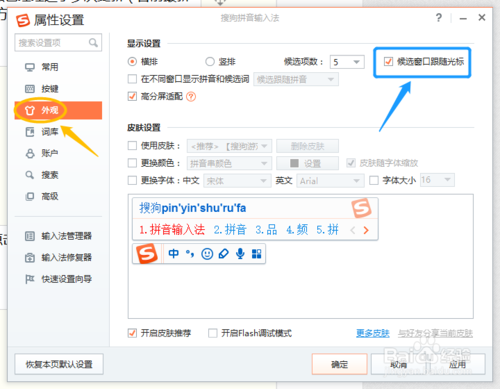Viewport: 500px width, 389px height.
Task: Open 按键 keys settings section
Action: (58, 89)
